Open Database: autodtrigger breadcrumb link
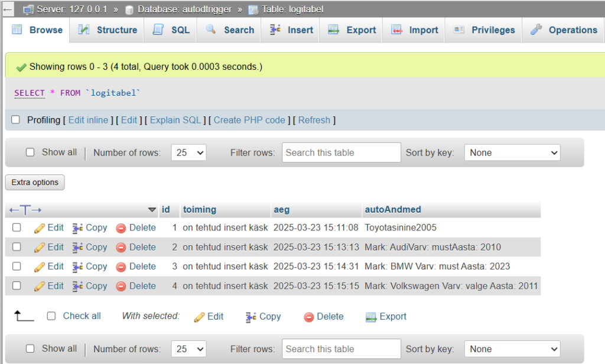 tap(185, 9)
